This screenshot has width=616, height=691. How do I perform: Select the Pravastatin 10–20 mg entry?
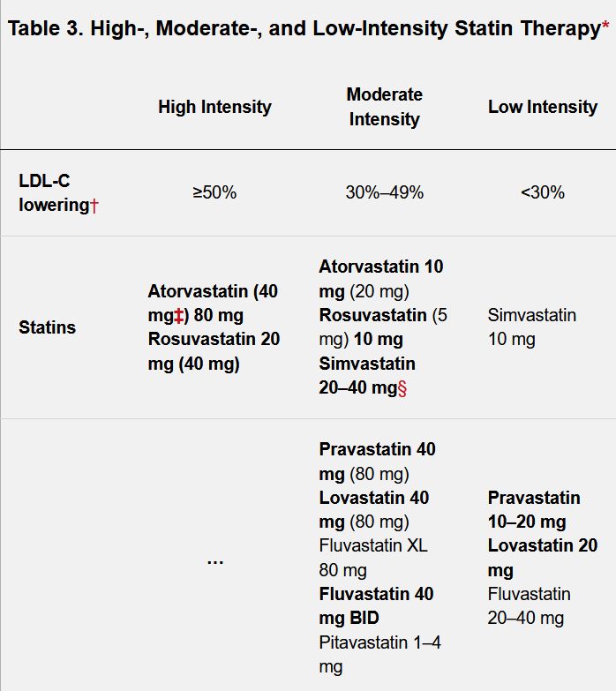click(534, 509)
